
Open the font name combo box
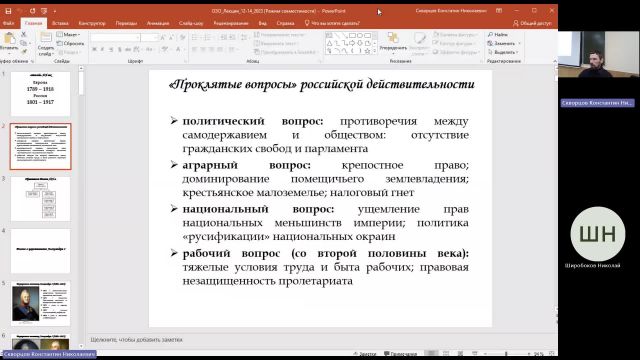point(115,38)
